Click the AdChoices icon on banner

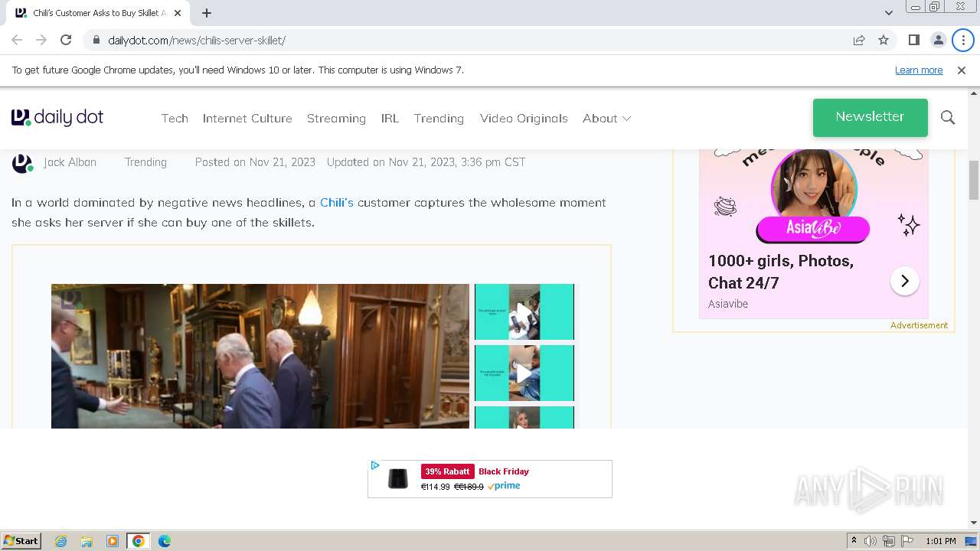point(375,465)
